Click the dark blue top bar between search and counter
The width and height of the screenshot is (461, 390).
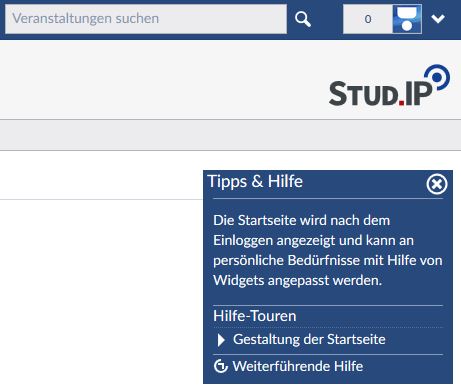[x=327, y=19]
